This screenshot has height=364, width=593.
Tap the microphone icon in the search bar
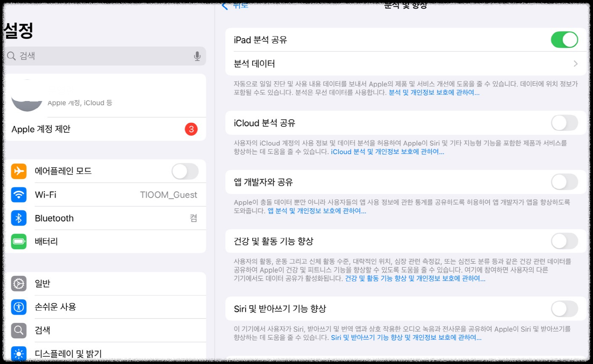point(197,57)
